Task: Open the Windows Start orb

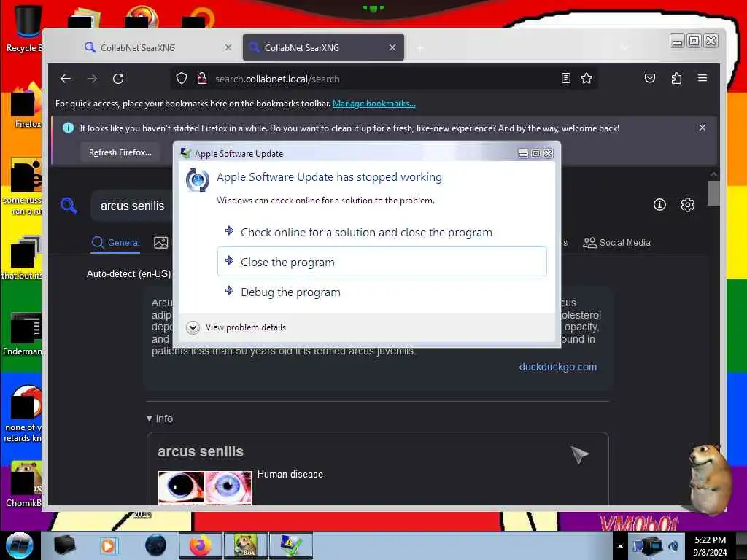Action: coord(20,545)
